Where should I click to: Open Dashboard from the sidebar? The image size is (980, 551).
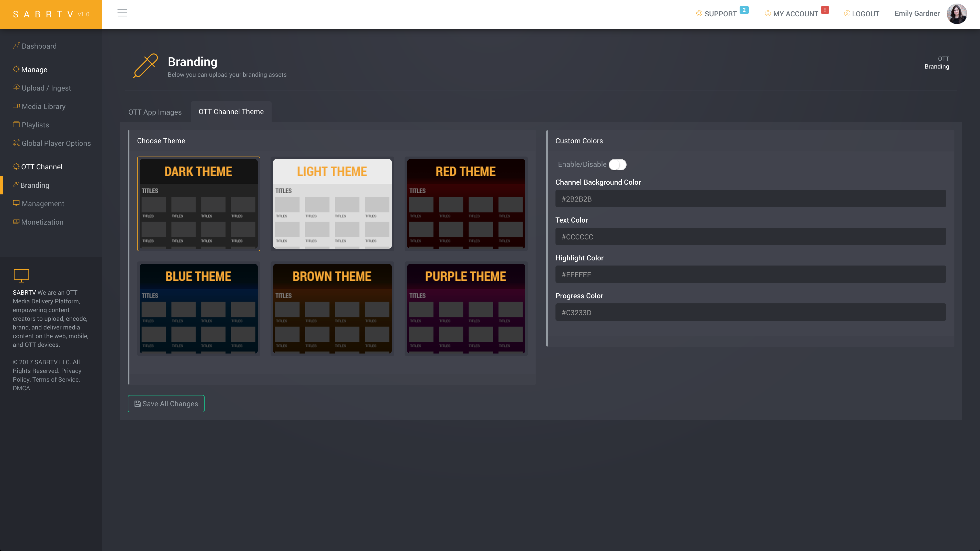(x=39, y=46)
